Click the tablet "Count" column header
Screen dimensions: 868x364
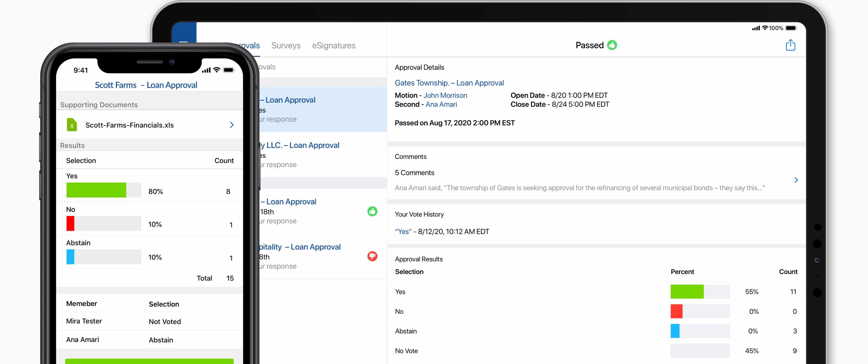[788, 272]
